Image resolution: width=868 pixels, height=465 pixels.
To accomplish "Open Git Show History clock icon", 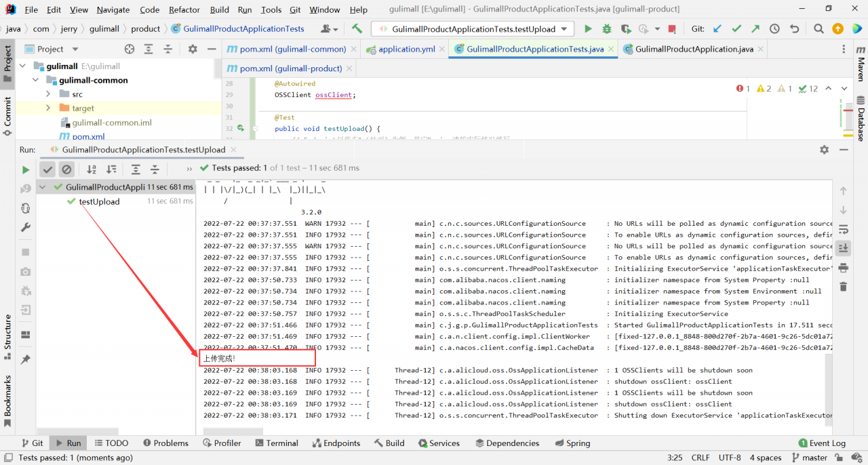I will 774,29.
